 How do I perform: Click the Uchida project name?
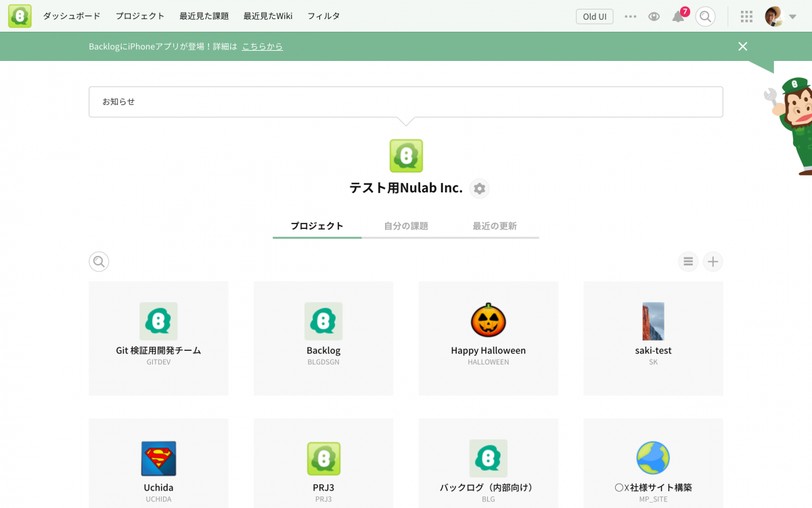tap(158, 488)
